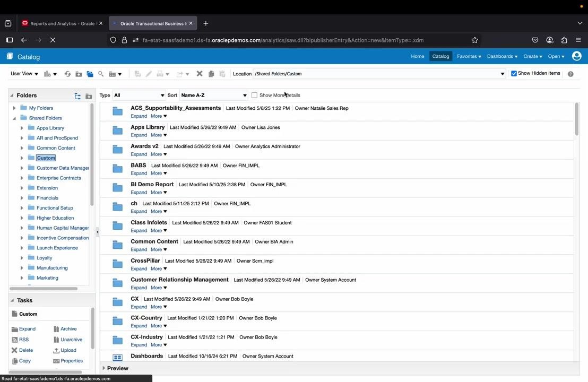Click the Up folder icon in toolbar

[x=79, y=74]
